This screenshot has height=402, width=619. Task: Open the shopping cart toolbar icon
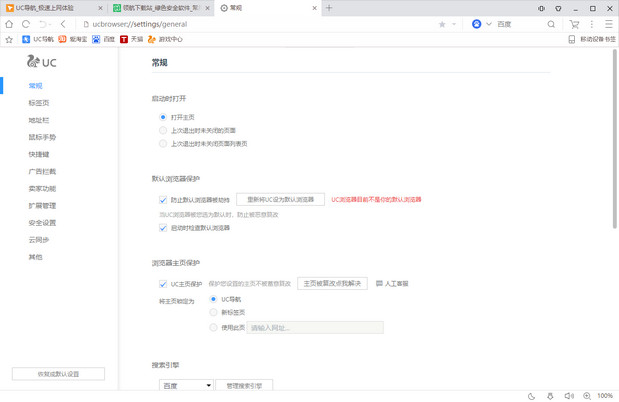[x=574, y=24]
